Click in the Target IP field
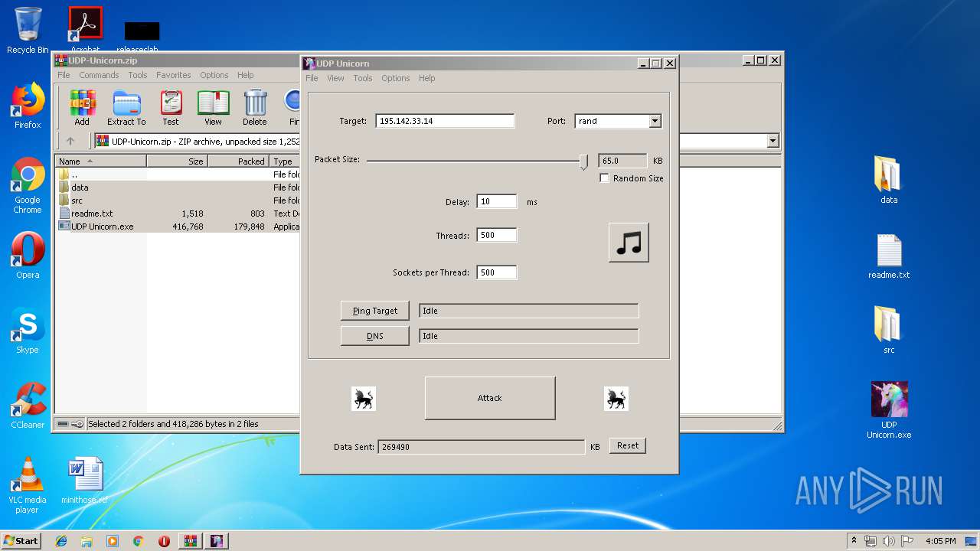This screenshot has height=551, width=980. [x=445, y=121]
